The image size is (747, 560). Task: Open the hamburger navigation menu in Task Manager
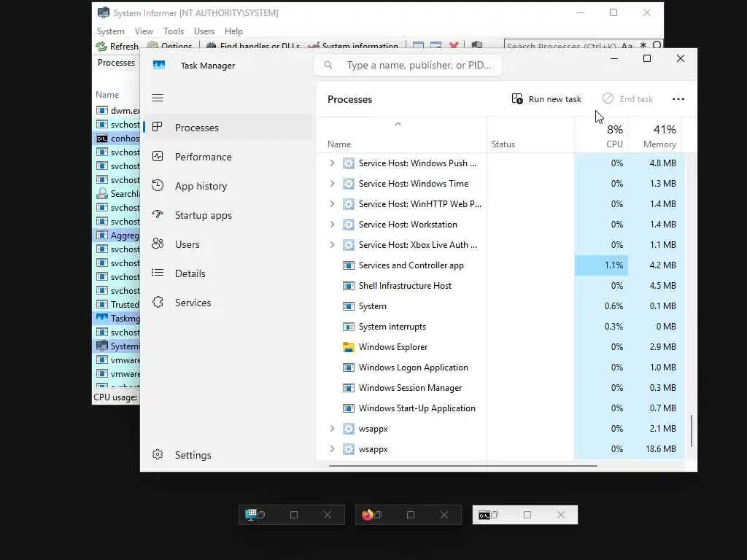coord(158,98)
